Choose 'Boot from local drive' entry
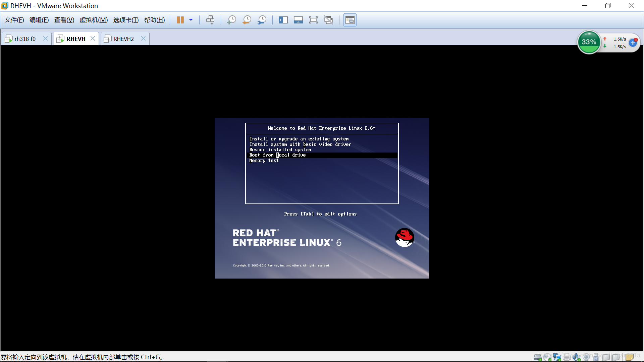 (x=322, y=155)
